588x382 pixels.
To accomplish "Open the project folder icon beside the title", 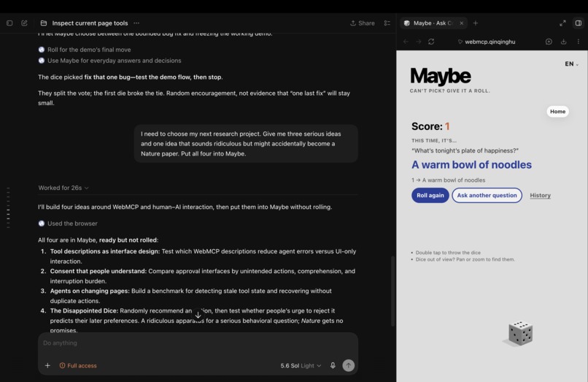I will (44, 23).
